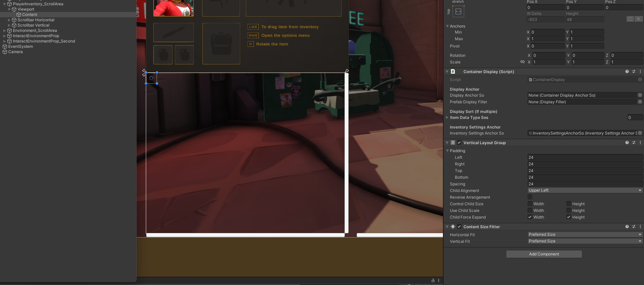Enable the Reverse Arrangement checkbox

530,197
